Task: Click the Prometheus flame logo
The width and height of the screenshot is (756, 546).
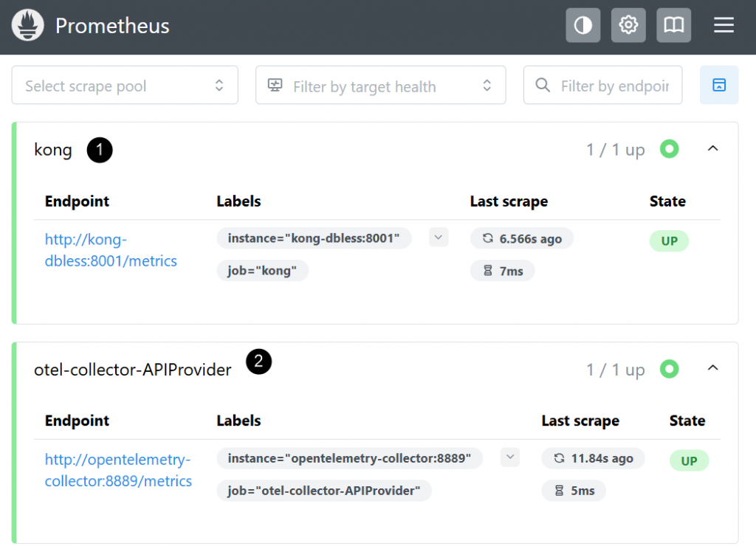Action: (x=27, y=26)
